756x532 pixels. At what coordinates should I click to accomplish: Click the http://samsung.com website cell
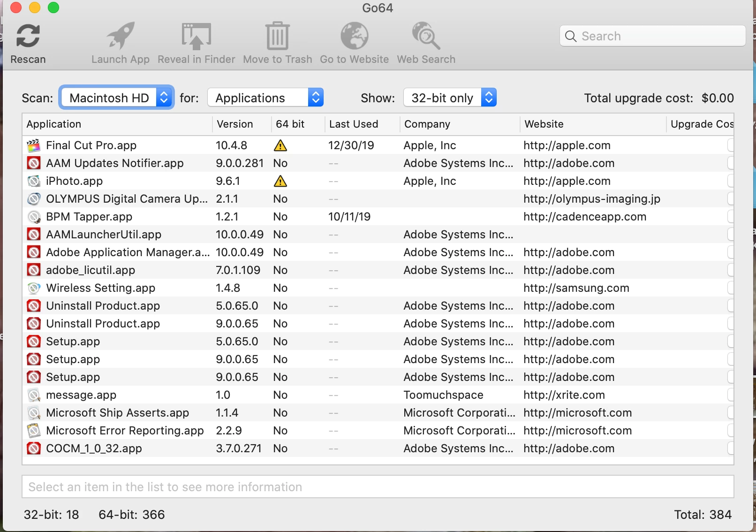(x=576, y=288)
